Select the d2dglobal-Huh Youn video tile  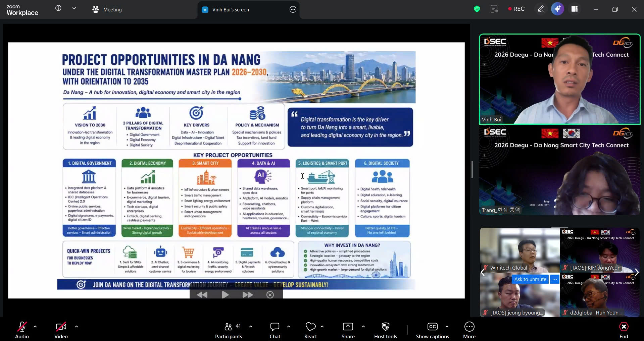tap(600, 295)
